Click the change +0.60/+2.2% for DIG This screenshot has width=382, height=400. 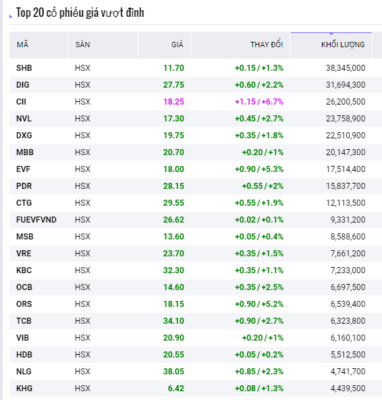pyautogui.click(x=259, y=85)
